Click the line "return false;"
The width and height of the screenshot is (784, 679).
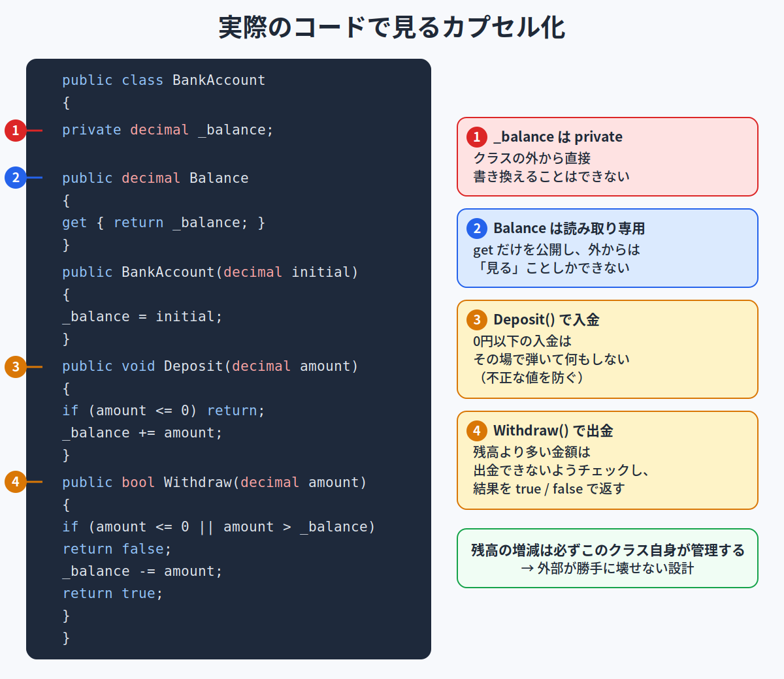click(117, 549)
